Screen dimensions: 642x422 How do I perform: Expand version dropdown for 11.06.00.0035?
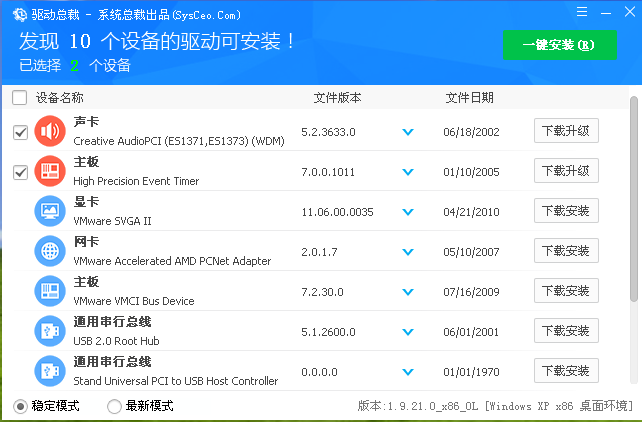tap(408, 212)
